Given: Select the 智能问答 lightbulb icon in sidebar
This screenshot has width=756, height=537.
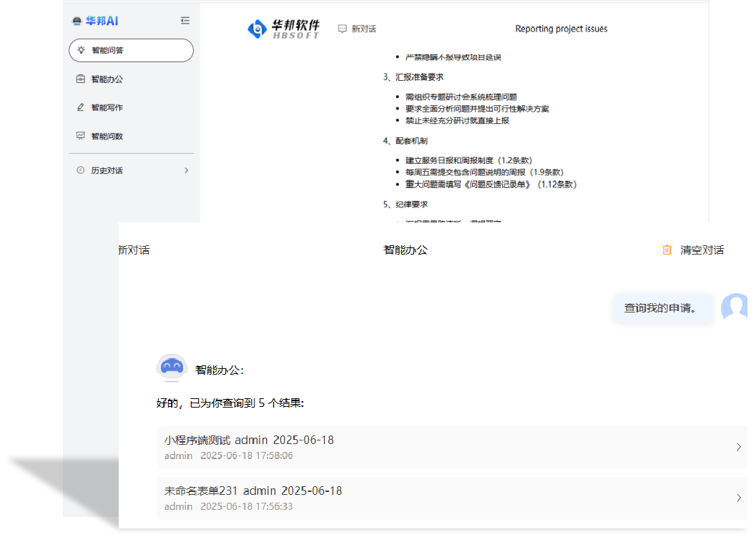Looking at the screenshot, I should coord(80,50).
